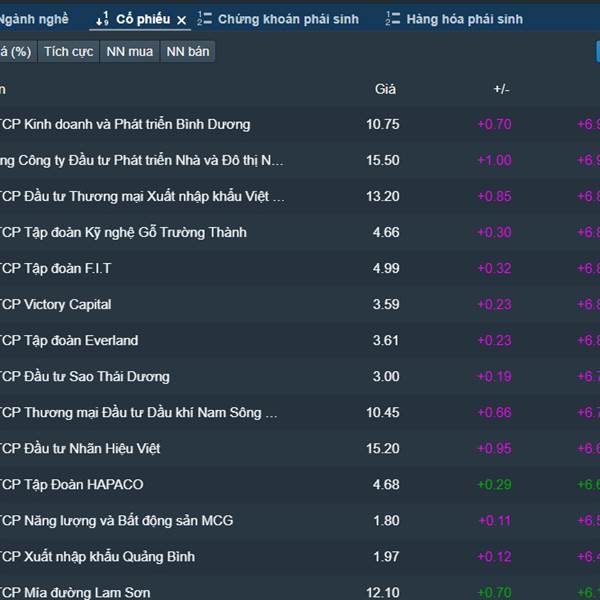Click change value +0.66
This screenshot has height=600, width=600.
494,412
